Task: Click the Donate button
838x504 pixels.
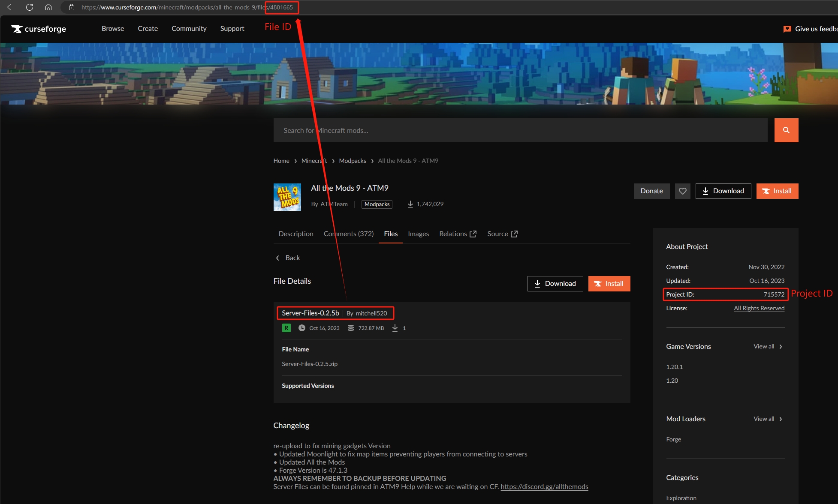Action: [x=651, y=191]
